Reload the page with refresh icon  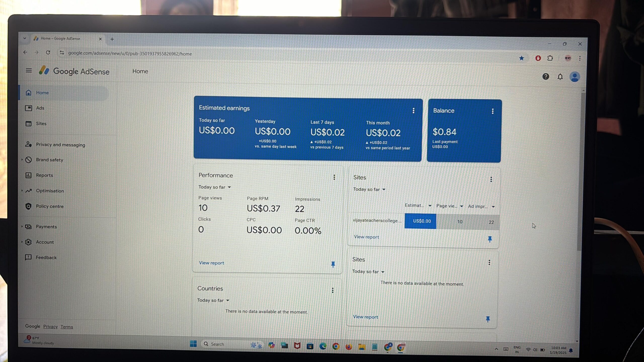tap(48, 52)
